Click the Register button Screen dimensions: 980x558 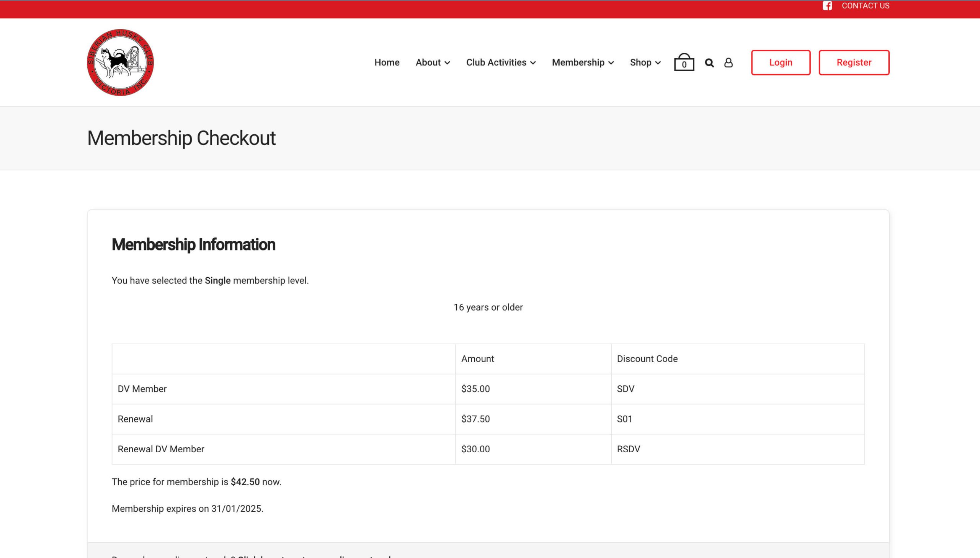click(854, 62)
